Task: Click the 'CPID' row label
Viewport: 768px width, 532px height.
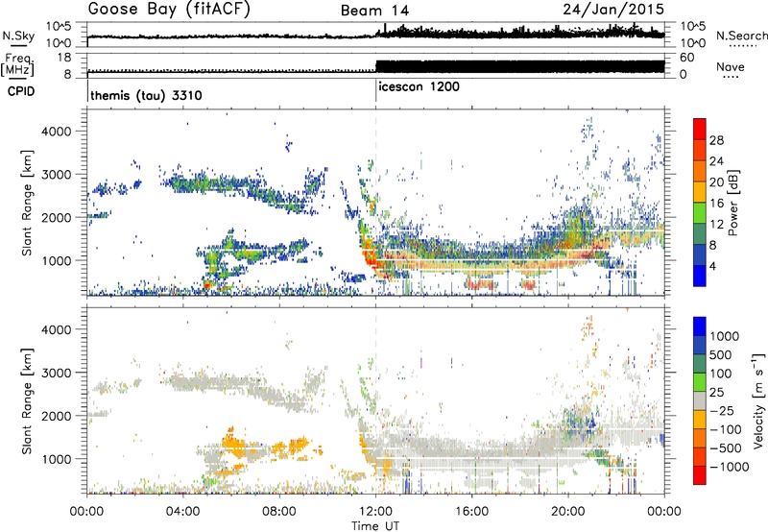Action: pos(20,91)
